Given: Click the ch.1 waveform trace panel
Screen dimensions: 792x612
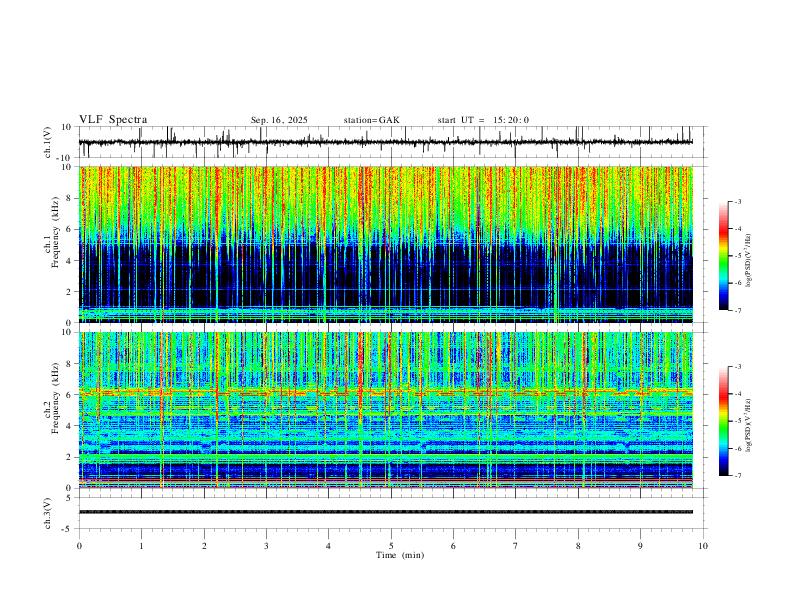Looking at the screenshot, I should coord(392,142).
